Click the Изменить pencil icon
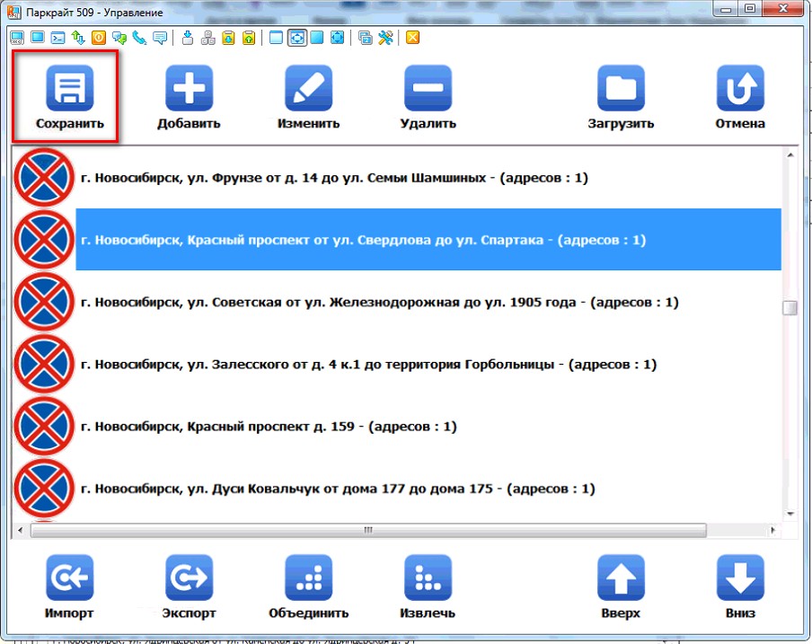Screen dimensions: 812x644 tap(308, 88)
